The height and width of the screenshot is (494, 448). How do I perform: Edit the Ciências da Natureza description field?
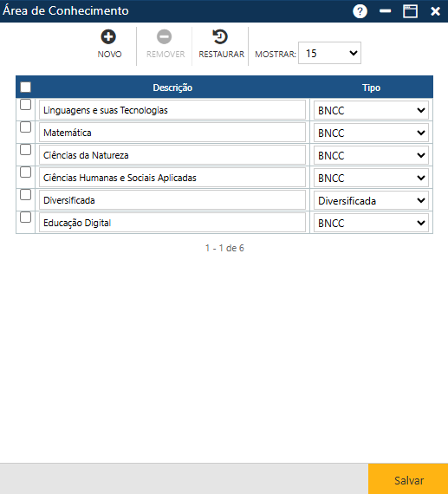[x=172, y=155]
